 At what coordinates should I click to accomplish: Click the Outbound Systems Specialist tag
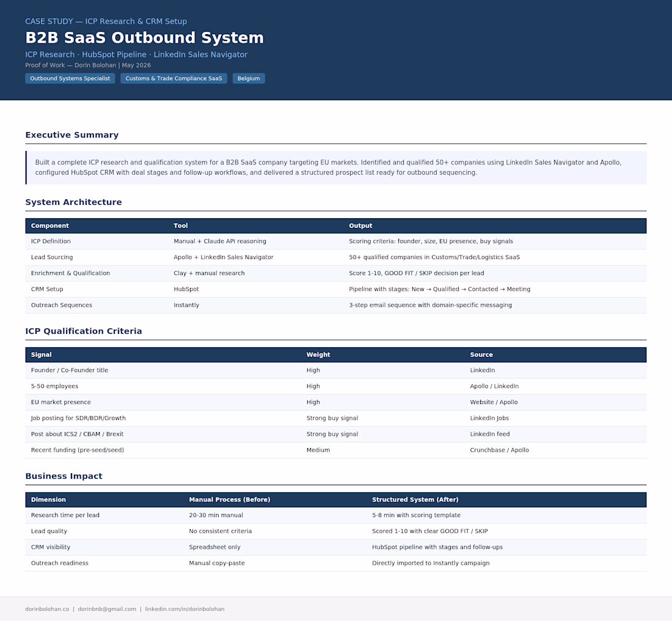(x=70, y=78)
